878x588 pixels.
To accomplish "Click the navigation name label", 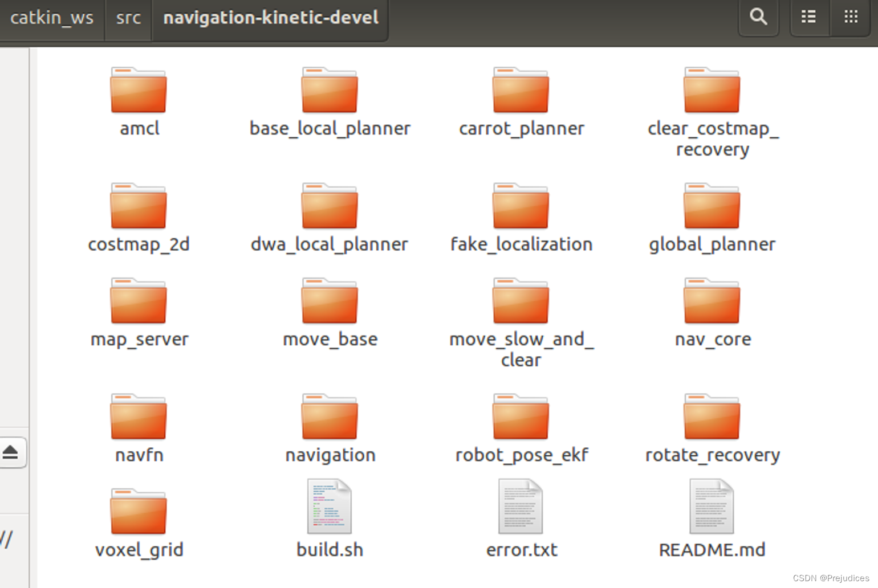I will click(x=330, y=455).
